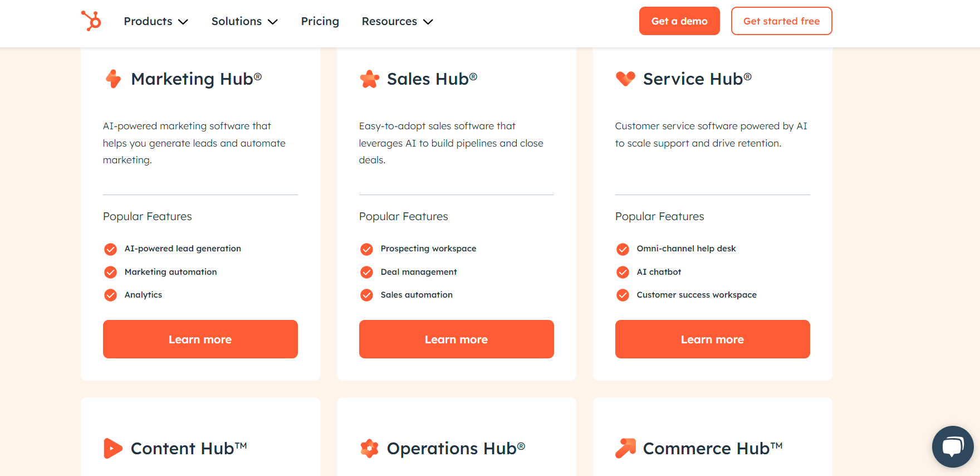Expand the Products dropdown menu
Image resolution: width=980 pixels, height=476 pixels.
point(156,21)
